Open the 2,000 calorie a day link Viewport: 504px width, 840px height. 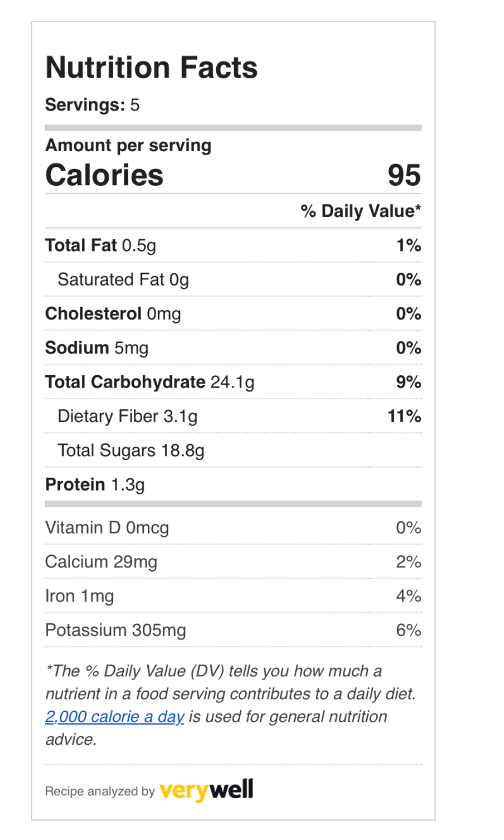click(115, 717)
